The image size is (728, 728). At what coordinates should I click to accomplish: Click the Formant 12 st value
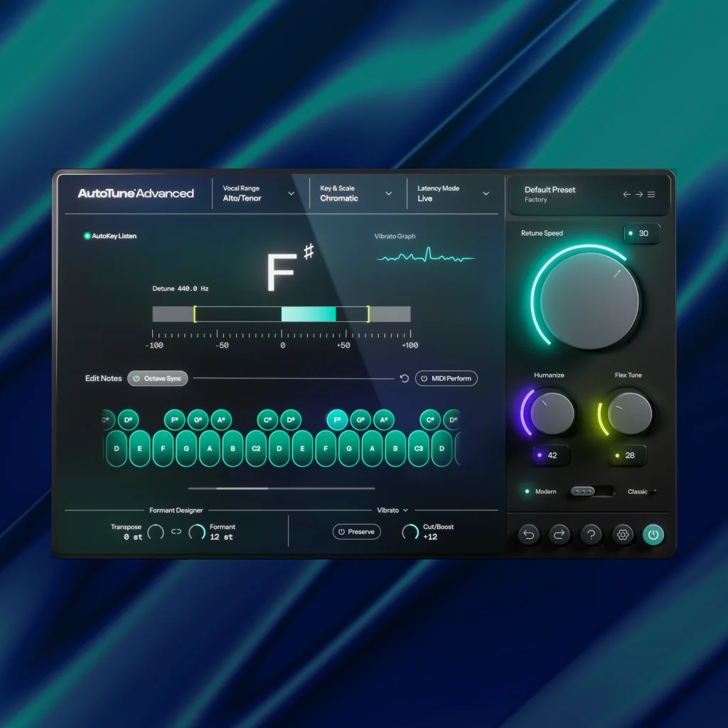[x=222, y=537]
